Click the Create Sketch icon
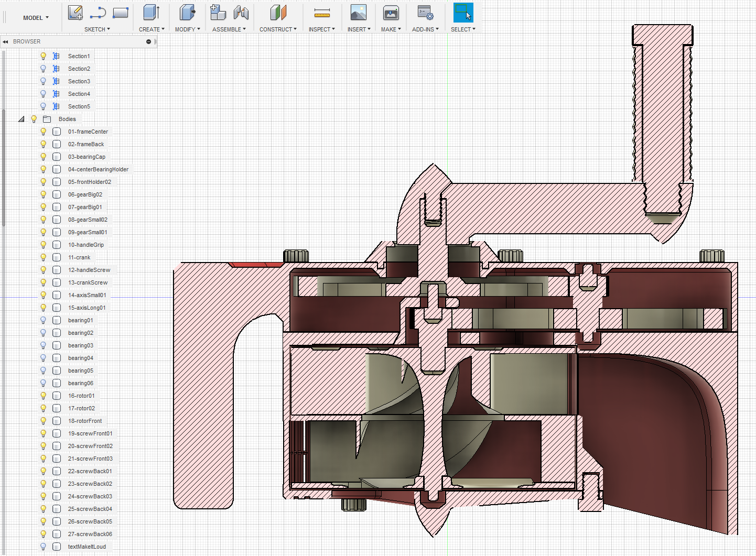Screen dimensions: 756x556 75,13
